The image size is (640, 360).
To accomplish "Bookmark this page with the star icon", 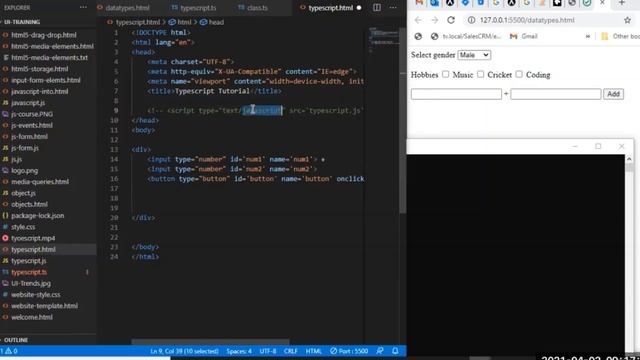I will pyautogui.click(x=627, y=20).
